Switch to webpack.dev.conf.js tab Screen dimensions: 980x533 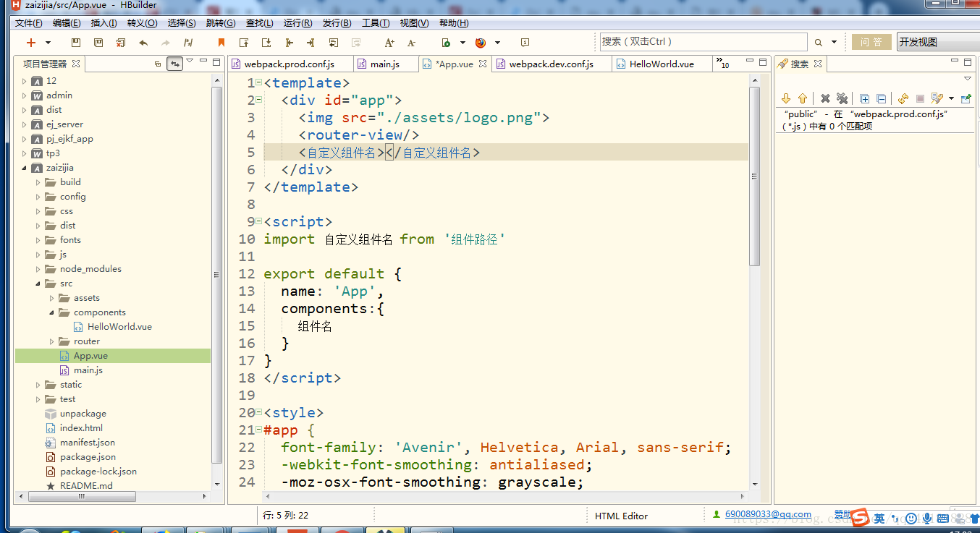coord(551,64)
